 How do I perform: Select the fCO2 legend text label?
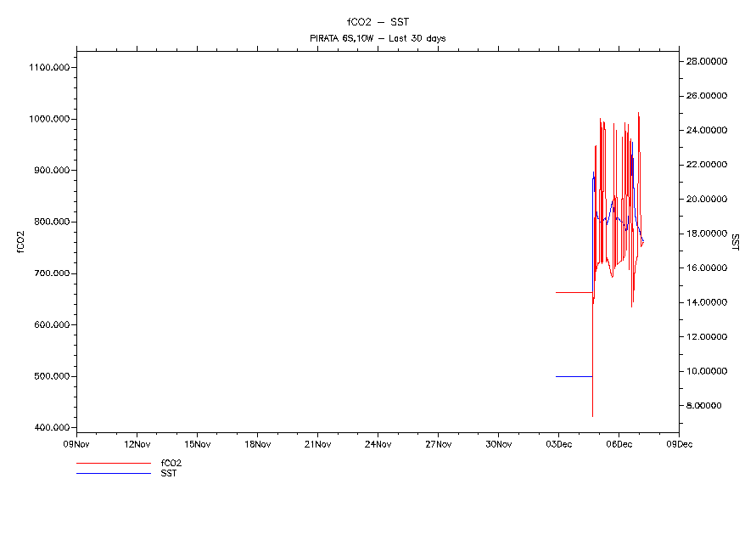(x=171, y=464)
